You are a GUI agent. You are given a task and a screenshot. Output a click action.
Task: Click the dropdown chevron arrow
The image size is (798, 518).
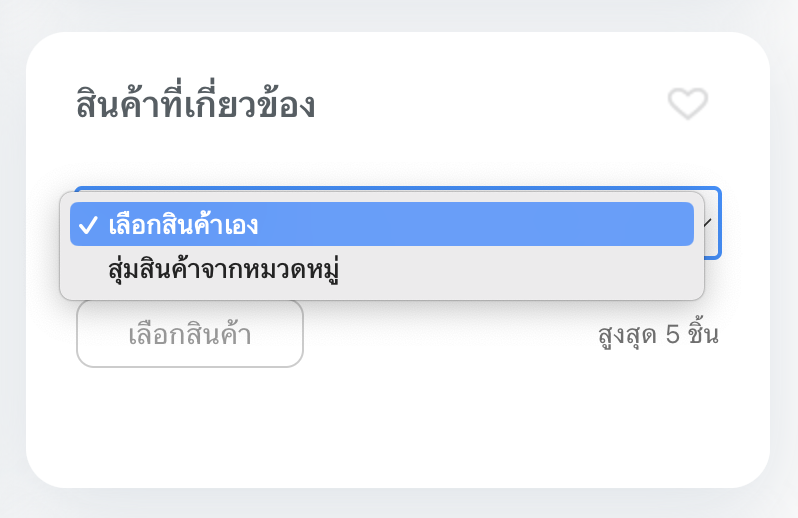pyautogui.click(x=710, y=223)
